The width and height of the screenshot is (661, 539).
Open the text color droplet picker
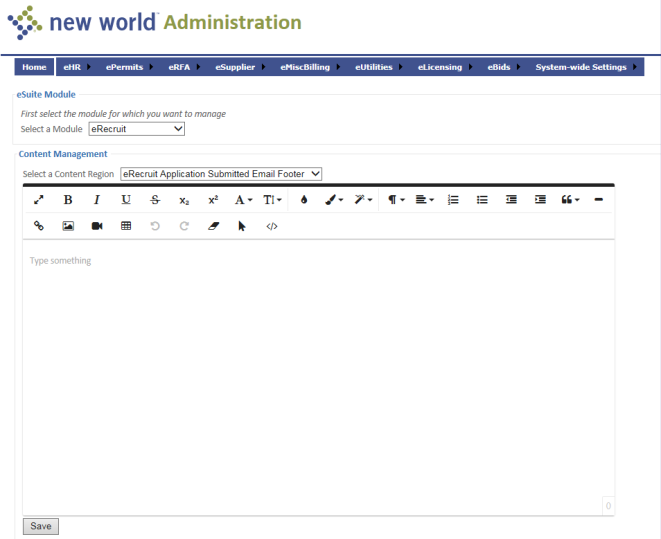[304, 200]
